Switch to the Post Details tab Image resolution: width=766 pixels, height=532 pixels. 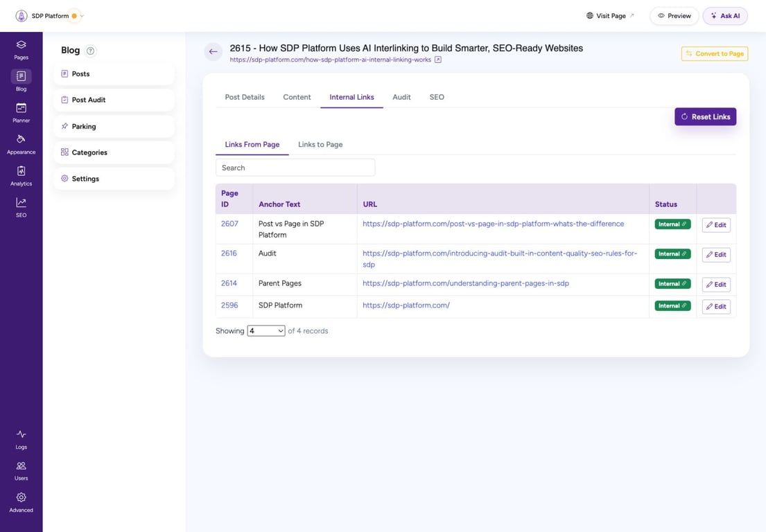pos(245,97)
